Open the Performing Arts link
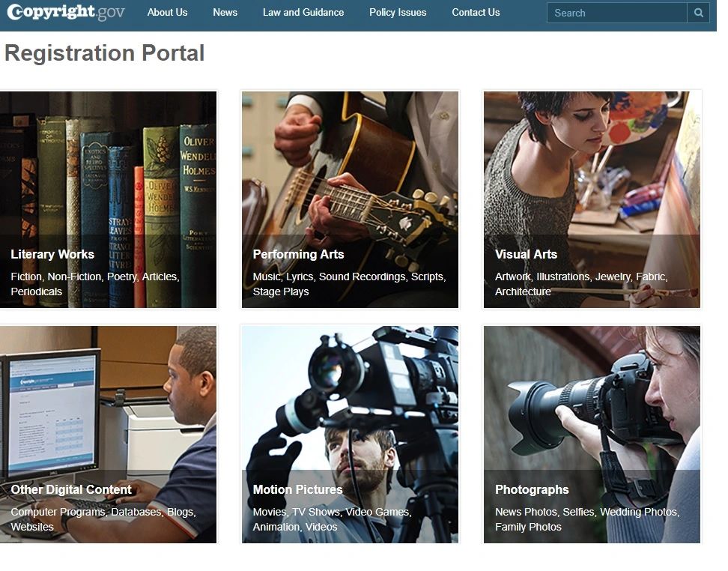The width and height of the screenshot is (728, 571). coord(298,254)
